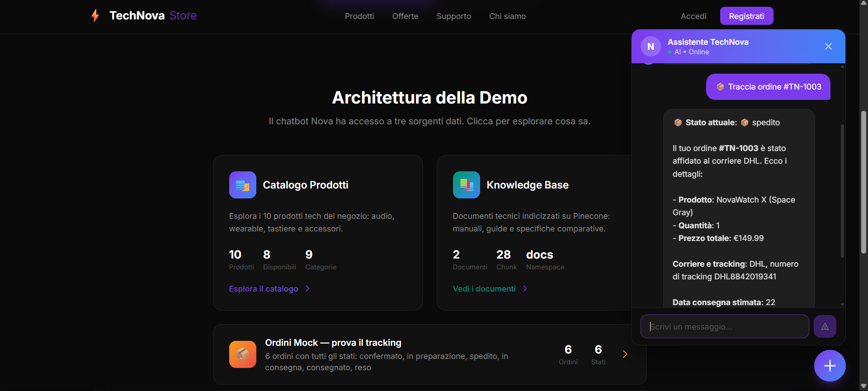868x391 pixels.
Task: Click the Traccia ordine #TN-1003 message bubble
Action: click(768, 87)
